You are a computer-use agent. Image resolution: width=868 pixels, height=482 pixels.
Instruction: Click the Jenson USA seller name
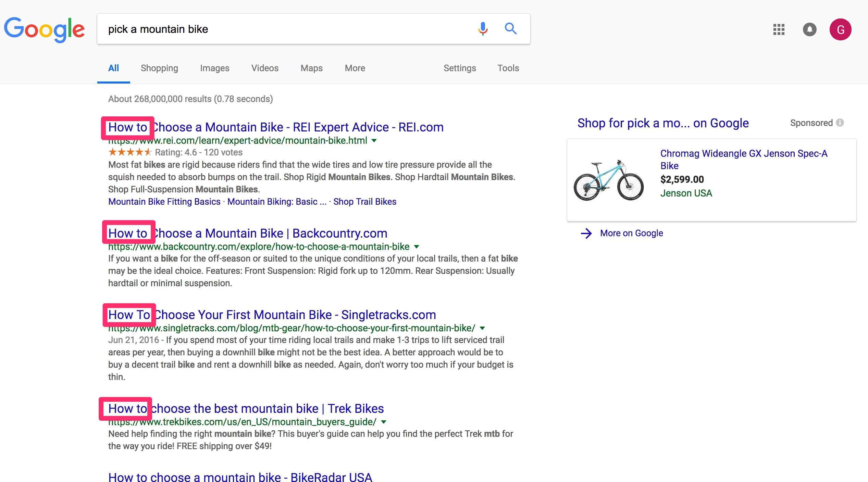click(x=686, y=193)
